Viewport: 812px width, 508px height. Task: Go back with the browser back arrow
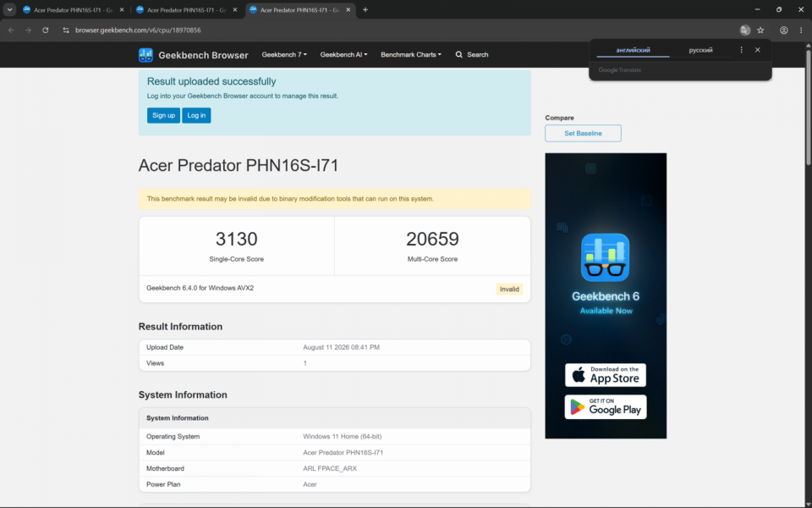point(11,30)
